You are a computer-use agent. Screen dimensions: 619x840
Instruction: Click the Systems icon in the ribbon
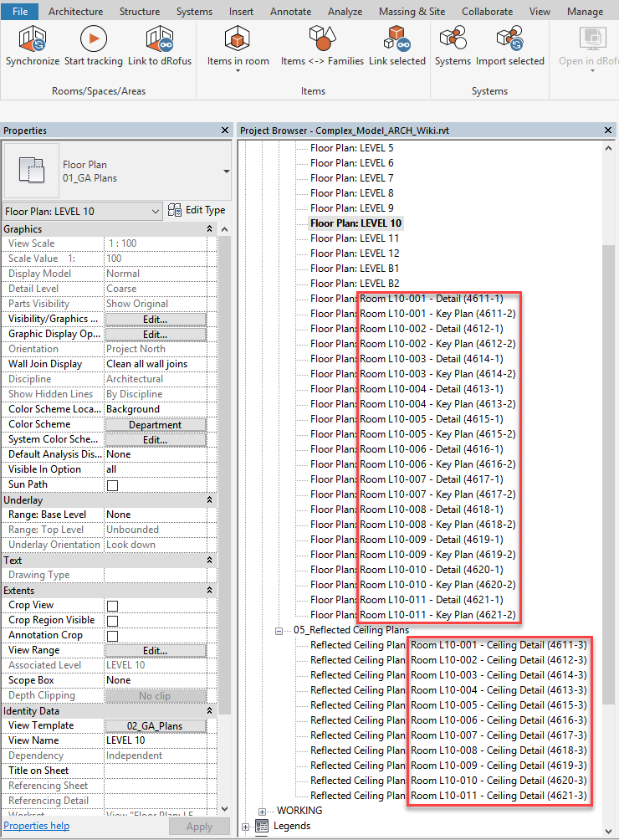click(453, 39)
